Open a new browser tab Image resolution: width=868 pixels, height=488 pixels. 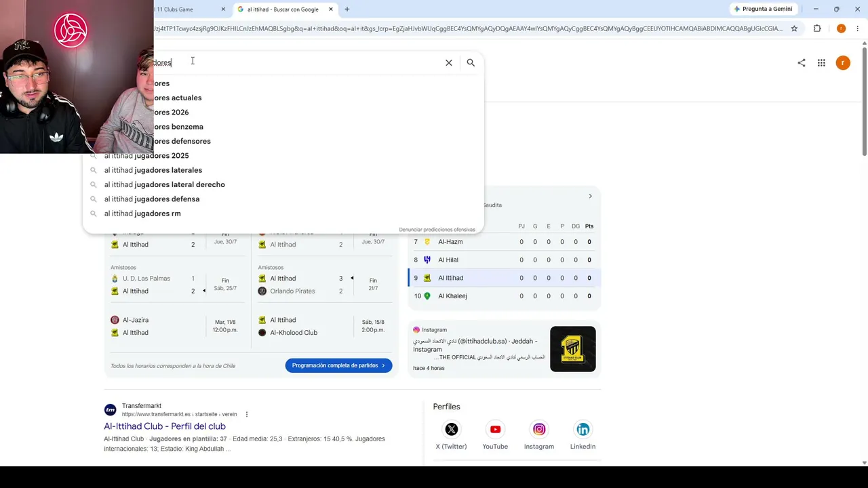click(347, 9)
